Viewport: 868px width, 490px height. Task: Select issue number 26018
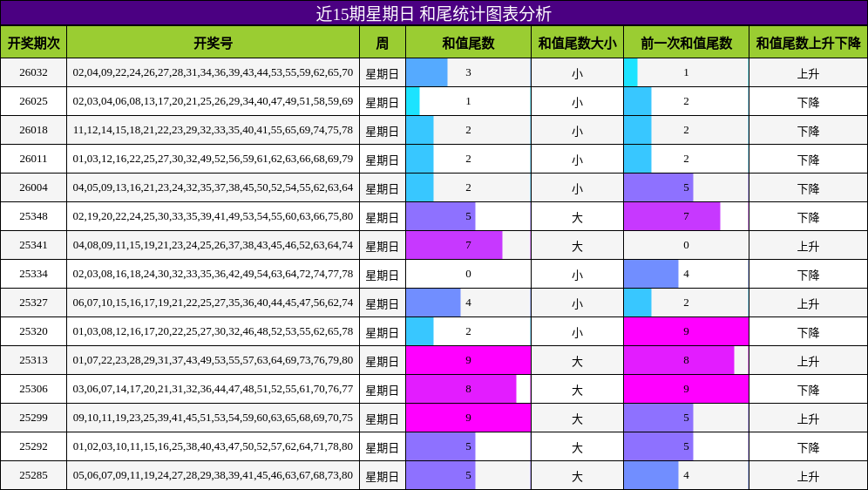33,130
